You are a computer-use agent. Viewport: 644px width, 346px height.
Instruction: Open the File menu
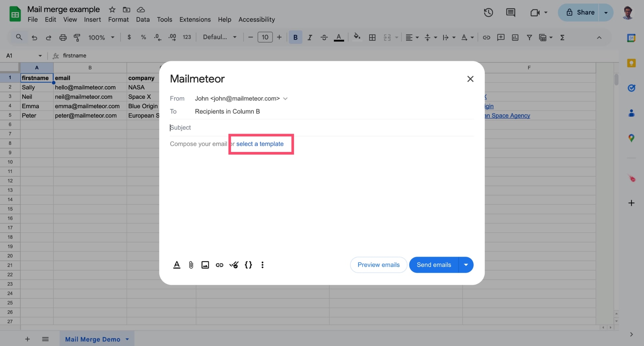point(33,20)
